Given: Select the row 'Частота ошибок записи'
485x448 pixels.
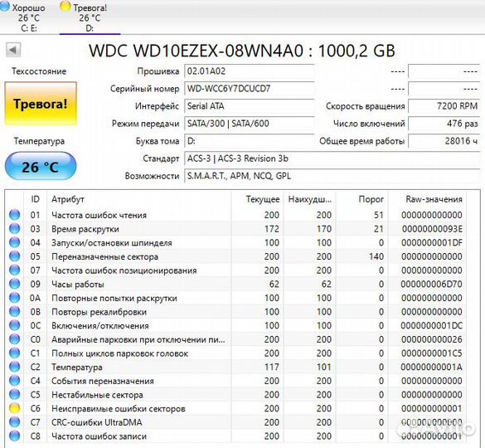Looking at the screenshot, I should (x=236, y=436).
